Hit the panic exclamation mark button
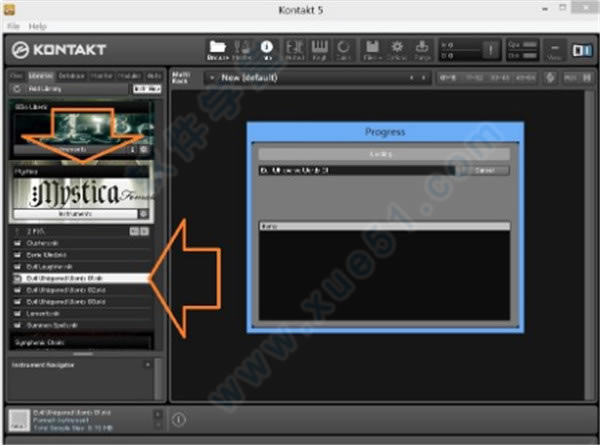Screen dimensions: 600x445 point(490,50)
